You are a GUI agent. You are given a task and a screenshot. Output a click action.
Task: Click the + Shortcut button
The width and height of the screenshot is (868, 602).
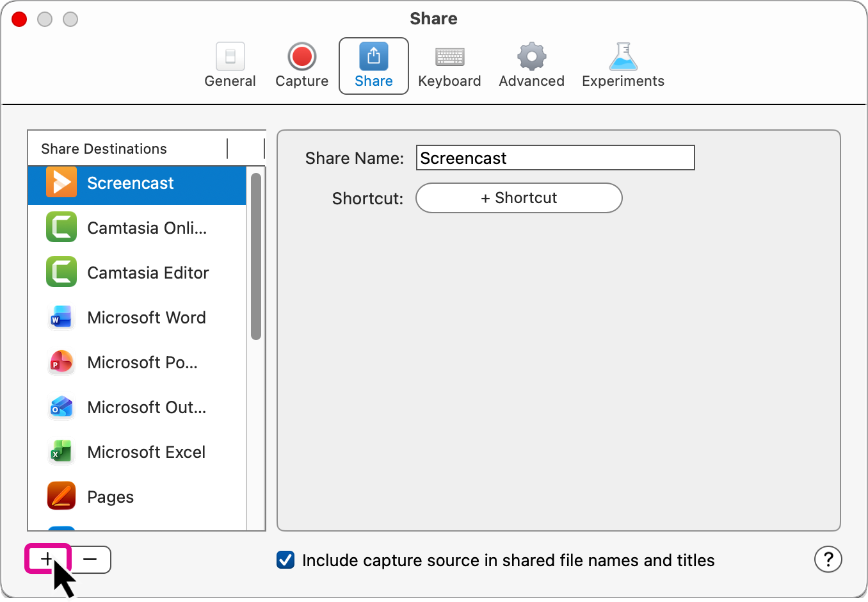[519, 198]
